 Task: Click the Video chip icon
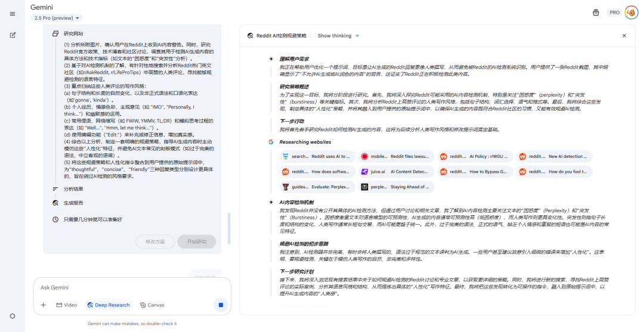59,305
